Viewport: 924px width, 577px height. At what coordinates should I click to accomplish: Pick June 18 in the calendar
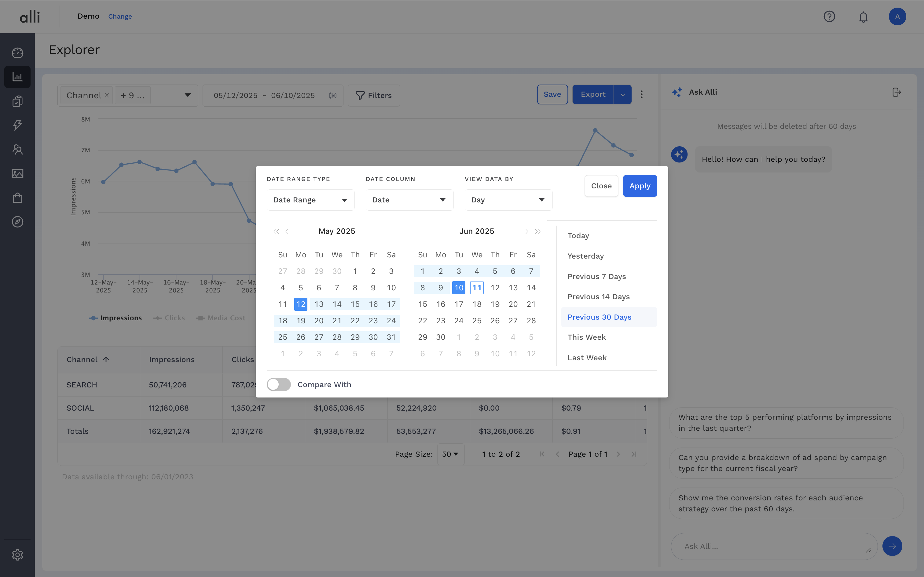[477, 304]
